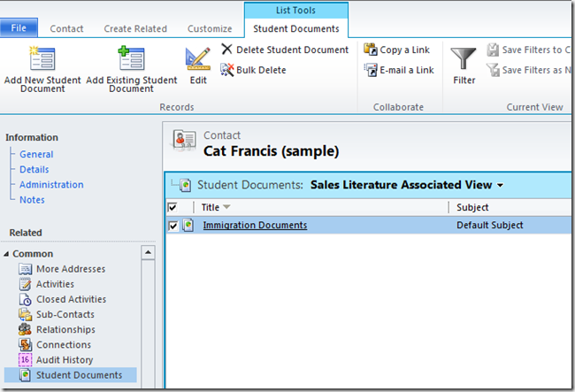Select the Audit History label
Image resolution: width=575 pixels, height=392 pixels.
pyautogui.click(x=65, y=360)
